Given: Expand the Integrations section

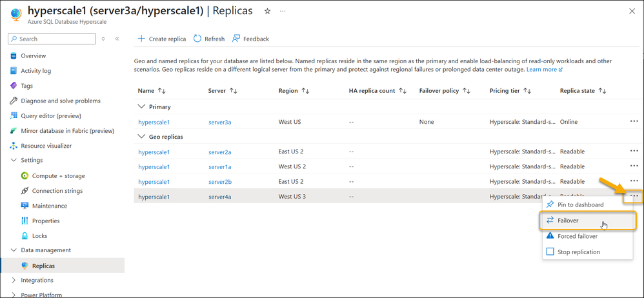Looking at the screenshot, I should (x=13, y=280).
